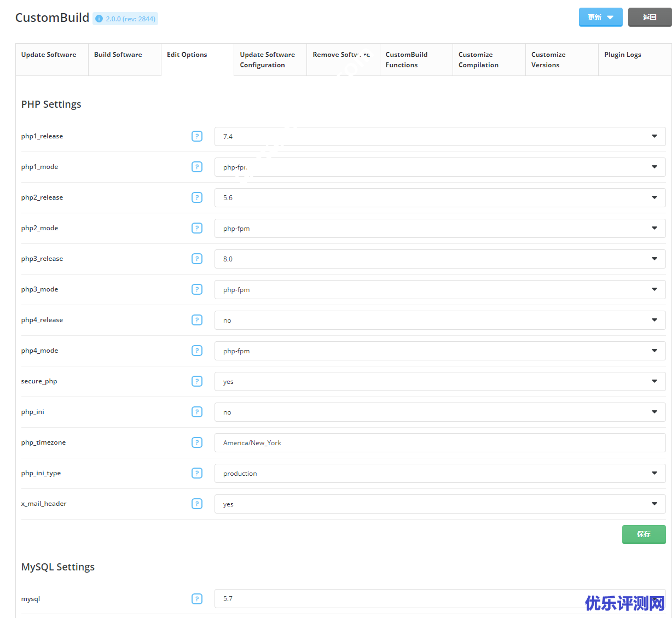Click the php_timezone text field

point(439,442)
